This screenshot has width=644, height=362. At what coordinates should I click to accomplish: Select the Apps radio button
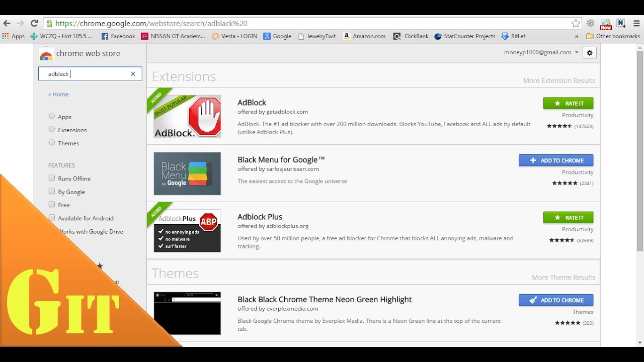point(51,116)
